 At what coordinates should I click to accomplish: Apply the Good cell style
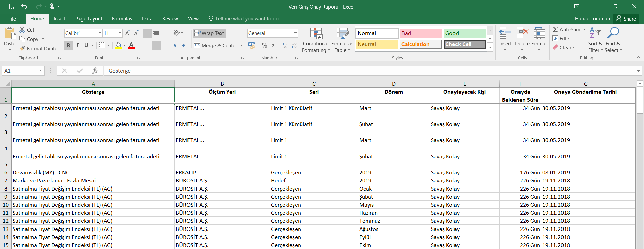pos(464,33)
